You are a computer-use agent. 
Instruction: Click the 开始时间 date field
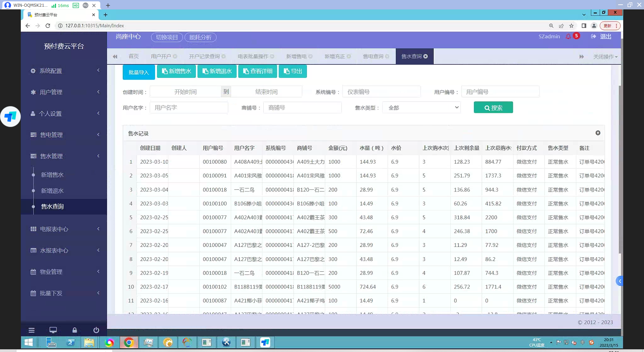click(185, 92)
